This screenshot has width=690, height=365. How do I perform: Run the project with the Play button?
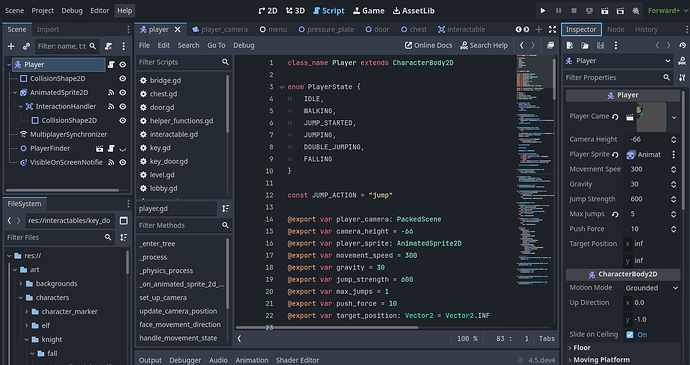(543, 11)
